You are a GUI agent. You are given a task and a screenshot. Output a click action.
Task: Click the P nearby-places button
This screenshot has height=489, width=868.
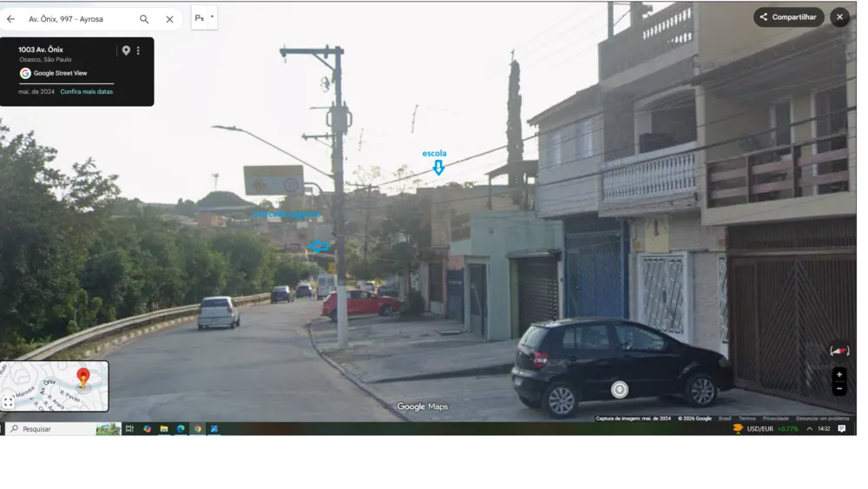point(200,17)
